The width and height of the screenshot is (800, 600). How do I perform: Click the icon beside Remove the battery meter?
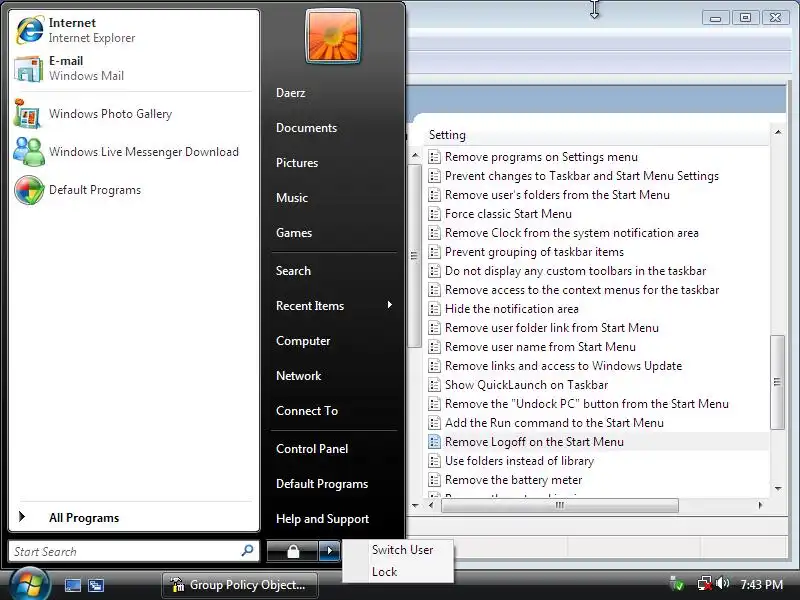coord(434,480)
